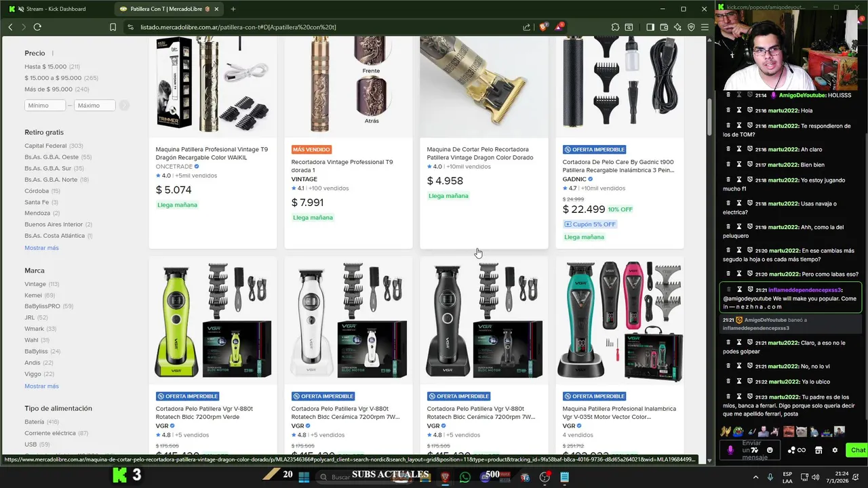Open the OBS Studio taskbar icon
This screenshot has height=488, width=868.
click(545, 477)
